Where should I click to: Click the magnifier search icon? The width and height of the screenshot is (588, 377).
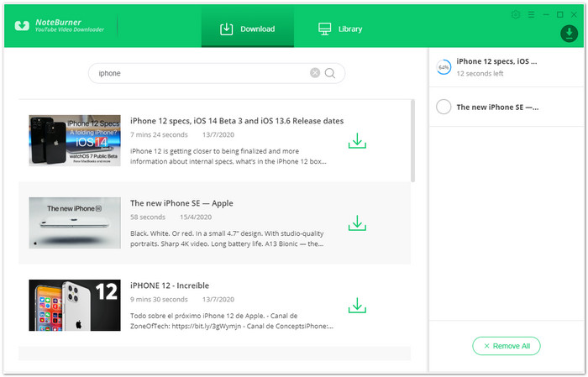click(x=330, y=73)
